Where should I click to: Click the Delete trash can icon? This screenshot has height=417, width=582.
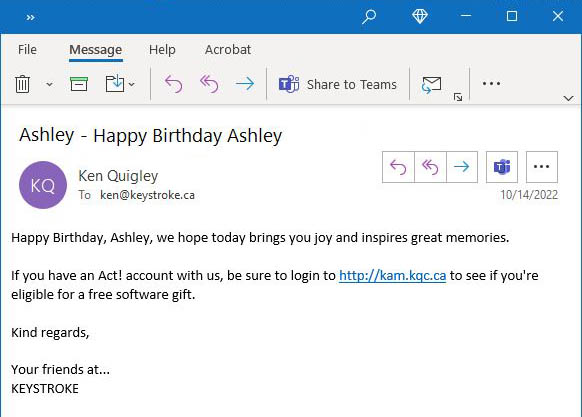[22, 84]
